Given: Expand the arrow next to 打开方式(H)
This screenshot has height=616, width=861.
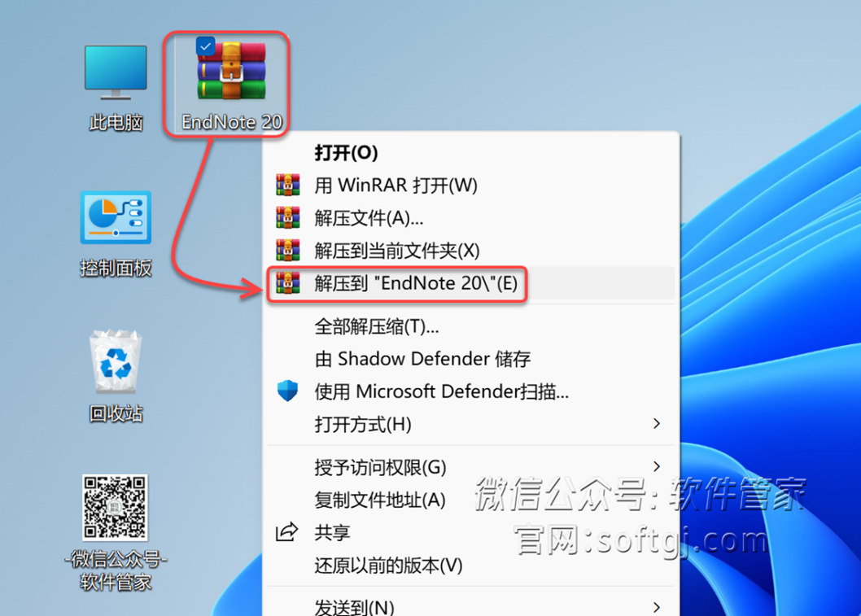Looking at the screenshot, I should (657, 423).
